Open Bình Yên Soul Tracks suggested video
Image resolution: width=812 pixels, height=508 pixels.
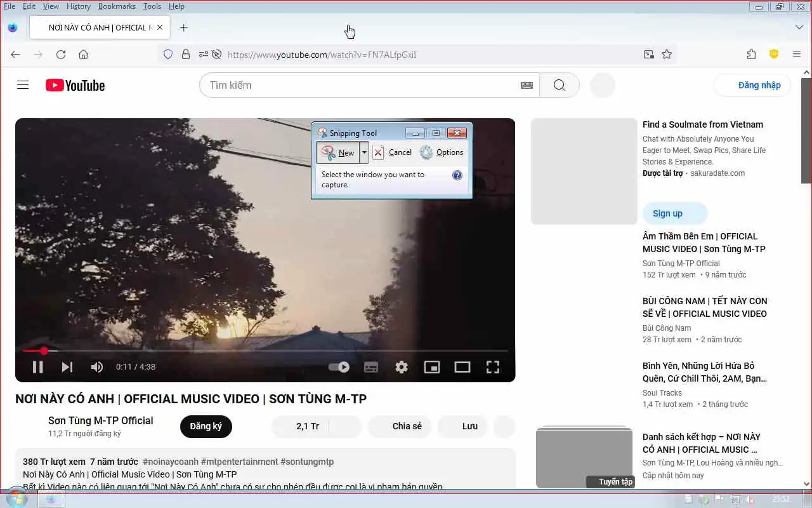pyautogui.click(x=705, y=372)
